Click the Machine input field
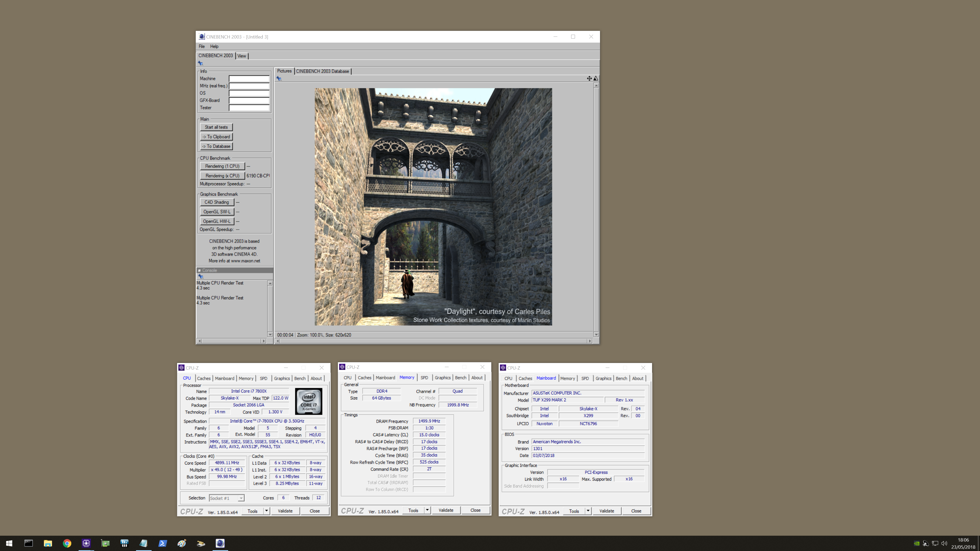The image size is (980, 551). 249,79
